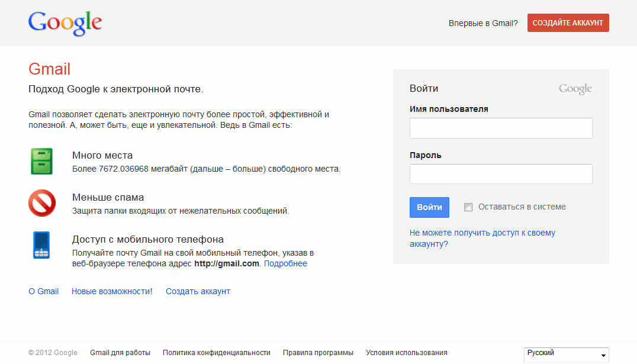637x364 pixels.
Task: Click the Впервые в Gmail? text
Action: coord(483,23)
